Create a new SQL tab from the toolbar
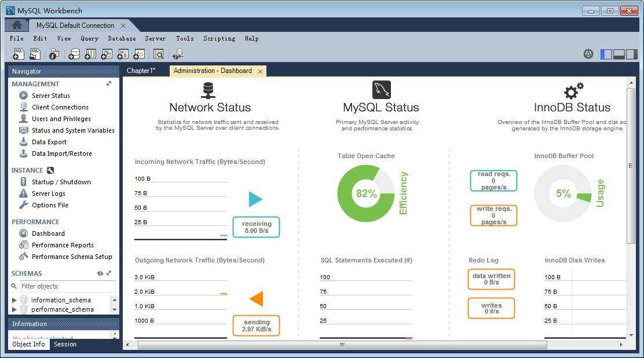Viewport: 644px width, 358px height. coord(19,54)
